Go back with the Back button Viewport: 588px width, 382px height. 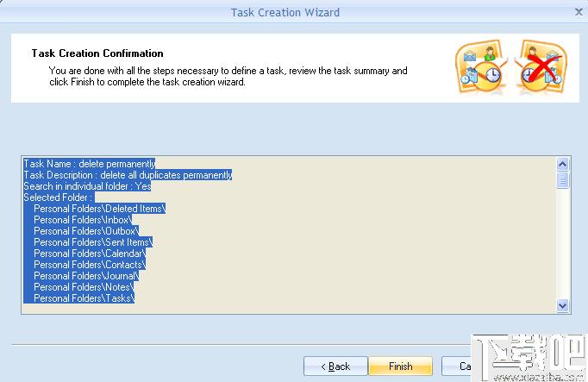pos(335,366)
